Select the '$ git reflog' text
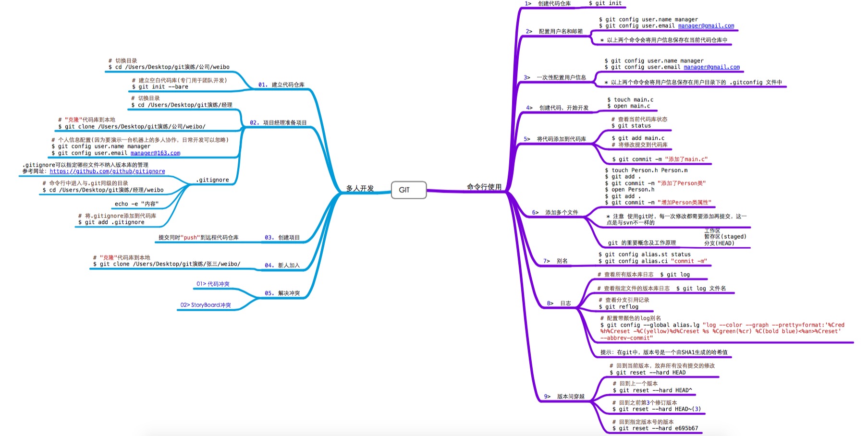This screenshot has width=868, height=436. click(x=619, y=306)
